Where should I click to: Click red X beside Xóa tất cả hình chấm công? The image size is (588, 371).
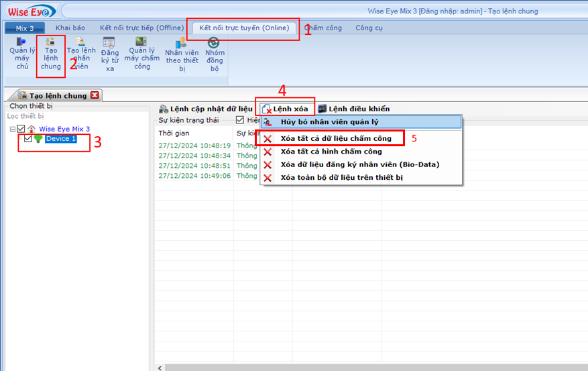click(x=268, y=152)
